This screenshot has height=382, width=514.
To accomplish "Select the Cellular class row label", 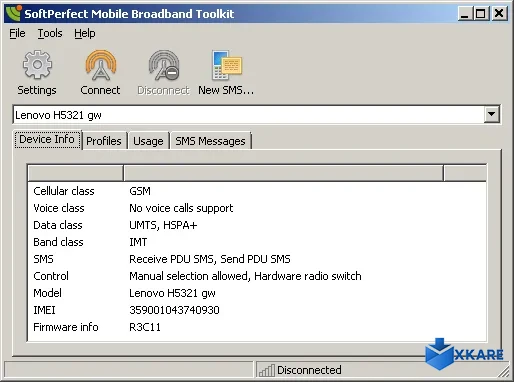I will [x=64, y=191].
